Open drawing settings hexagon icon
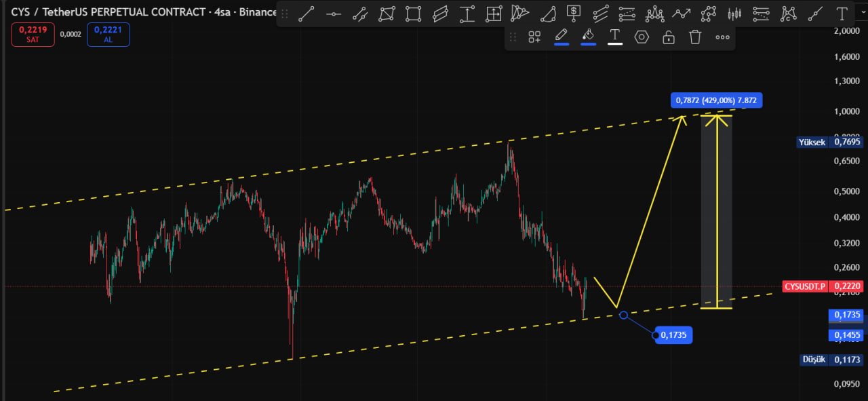The height and width of the screenshot is (401, 868). (x=642, y=37)
